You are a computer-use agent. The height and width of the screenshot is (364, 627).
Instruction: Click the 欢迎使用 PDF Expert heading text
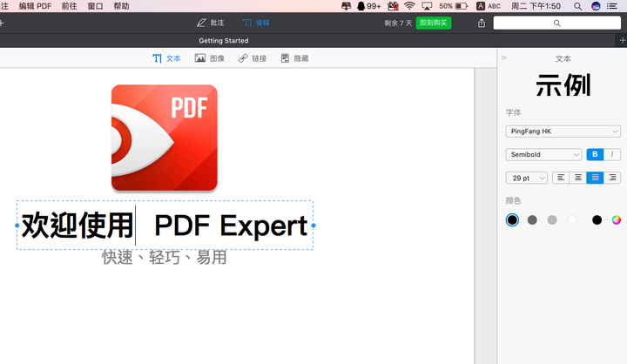point(165,226)
